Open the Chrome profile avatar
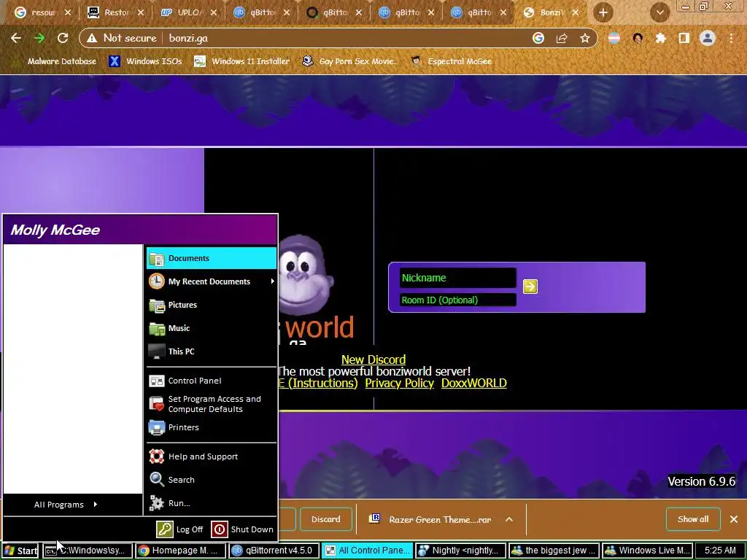The image size is (747, 560). tap(708, 38)
